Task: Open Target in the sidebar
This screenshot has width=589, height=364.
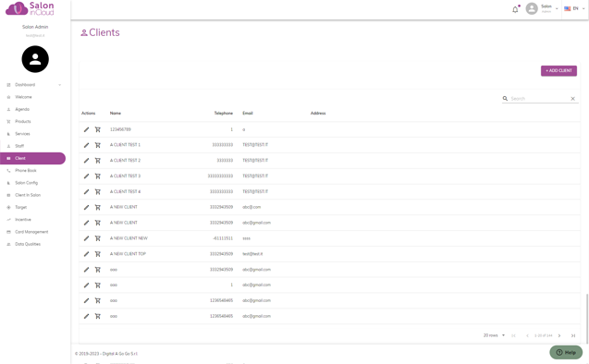Action: pyautogui.click(x=21, y=208)
